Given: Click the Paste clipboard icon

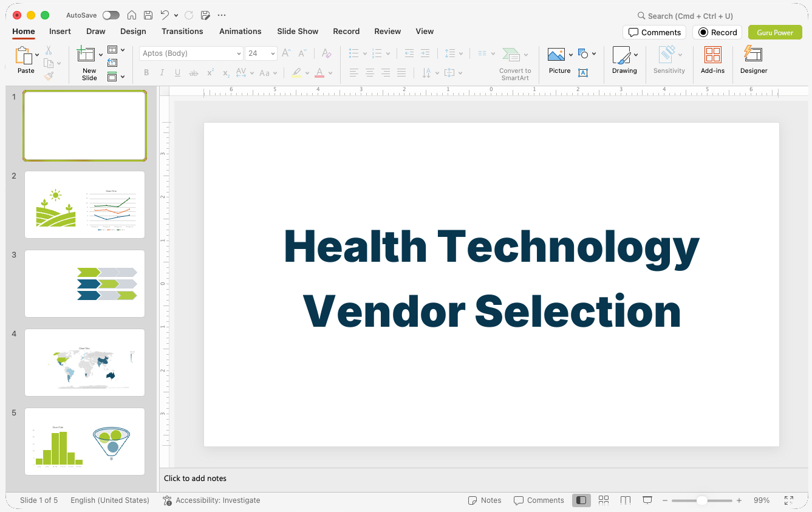Looking at the screenshot, I should 24,55.
